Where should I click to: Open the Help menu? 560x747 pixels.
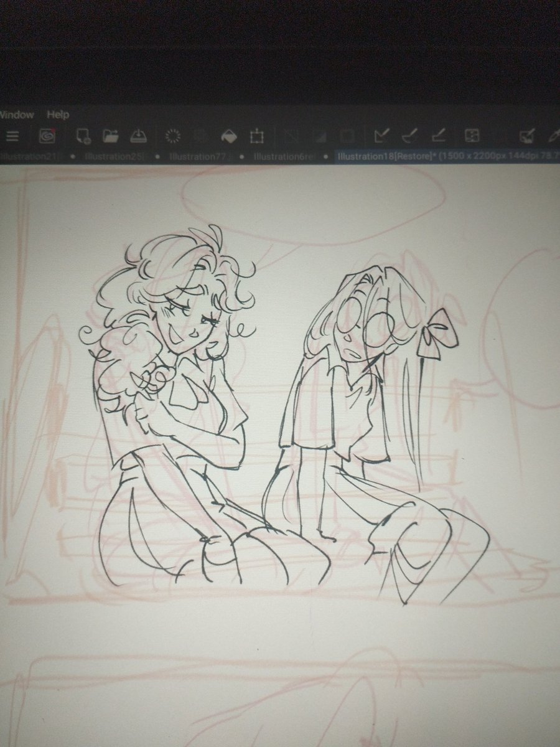click(58, 115)
